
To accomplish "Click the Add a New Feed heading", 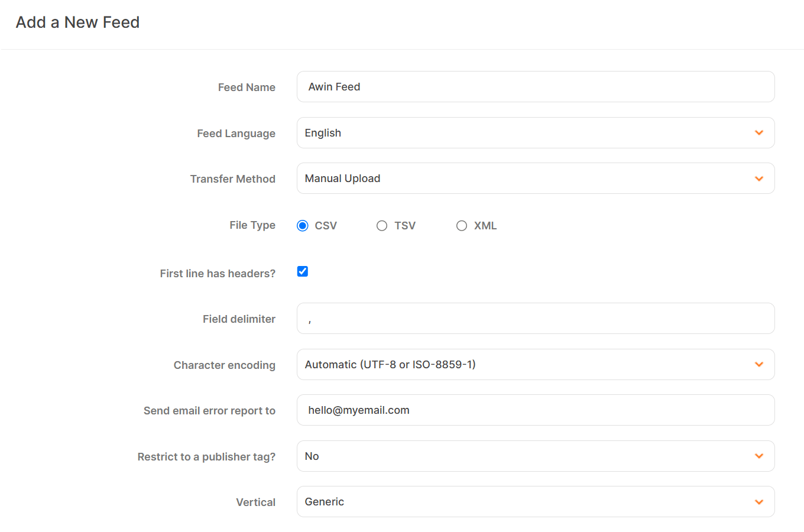I will [77, 22].
